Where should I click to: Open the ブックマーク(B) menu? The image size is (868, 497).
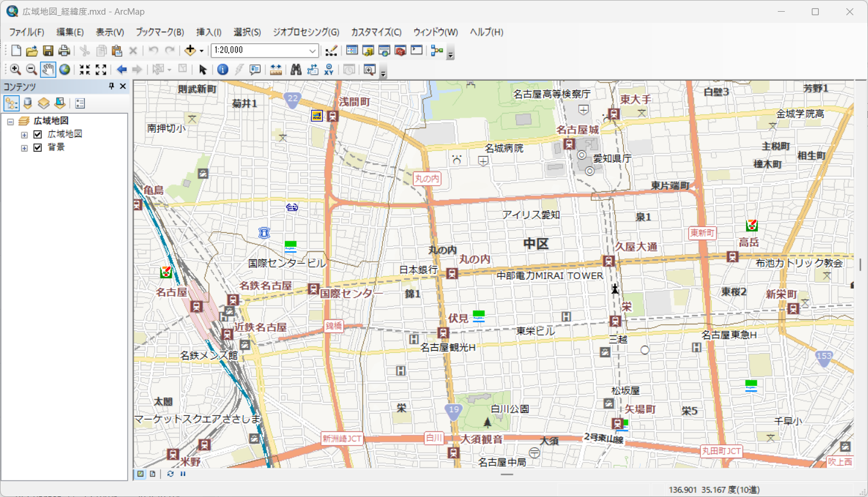tap(160, 32)
